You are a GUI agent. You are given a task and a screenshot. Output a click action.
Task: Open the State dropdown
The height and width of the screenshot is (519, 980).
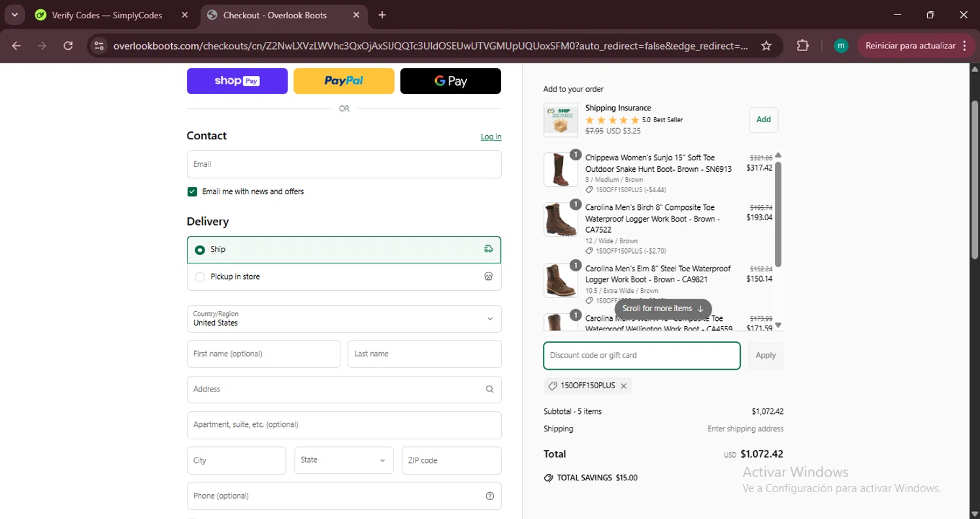344,460
